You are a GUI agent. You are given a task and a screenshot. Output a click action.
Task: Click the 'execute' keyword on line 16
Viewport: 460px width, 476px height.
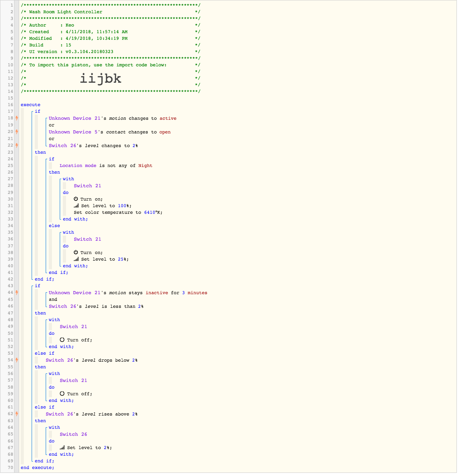click(30, 105)
